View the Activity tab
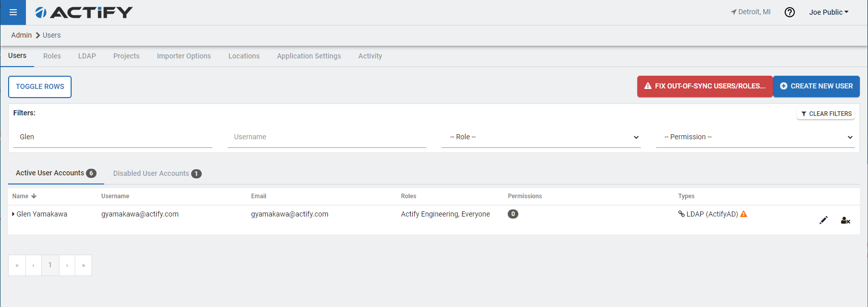Viewport: 868px width, 307px height. click(370, 56)
